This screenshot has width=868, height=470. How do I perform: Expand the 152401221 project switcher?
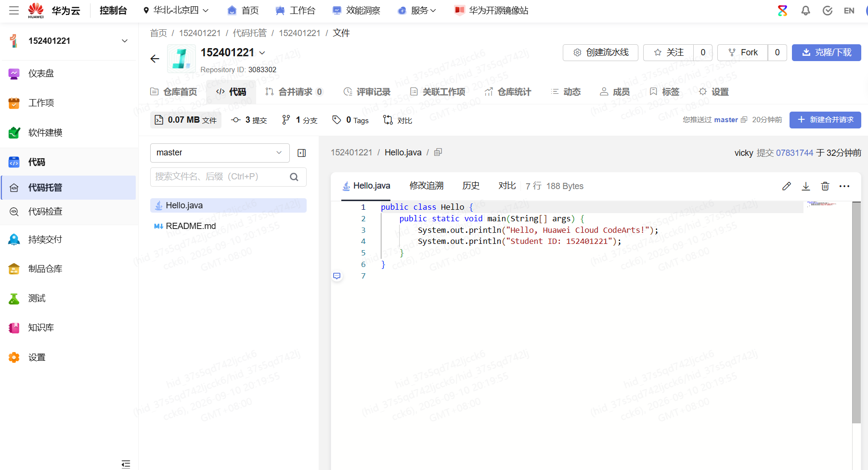pos(125,41)
